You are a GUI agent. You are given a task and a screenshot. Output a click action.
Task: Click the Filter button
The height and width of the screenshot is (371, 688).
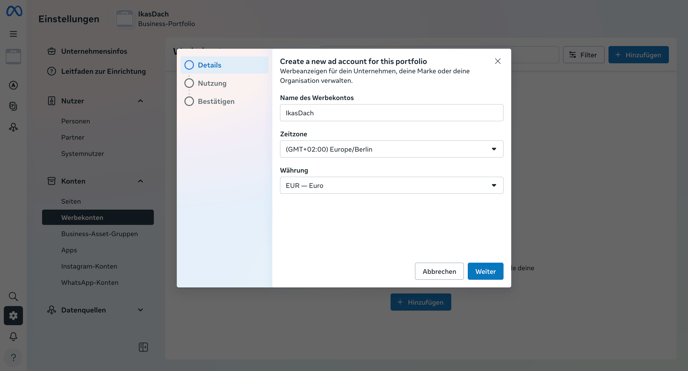[584, 55]
